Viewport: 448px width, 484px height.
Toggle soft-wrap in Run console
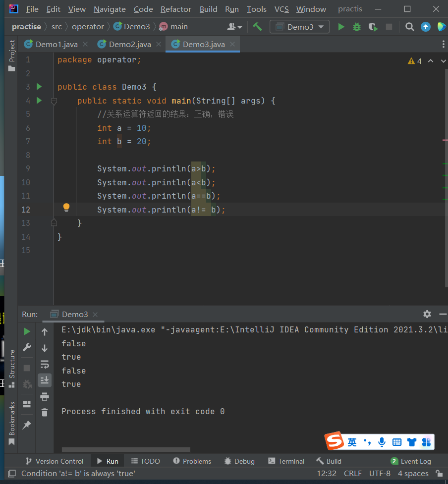point(45,365)
